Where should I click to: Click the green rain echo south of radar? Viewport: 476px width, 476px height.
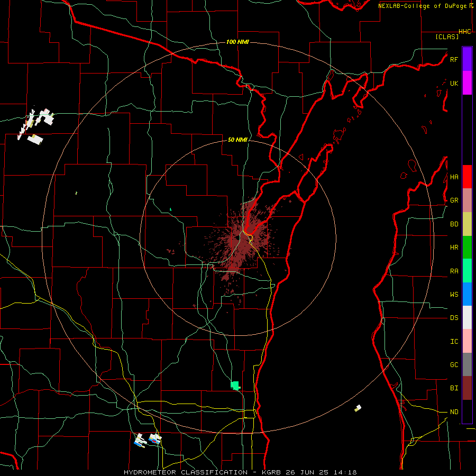(235, 386)
